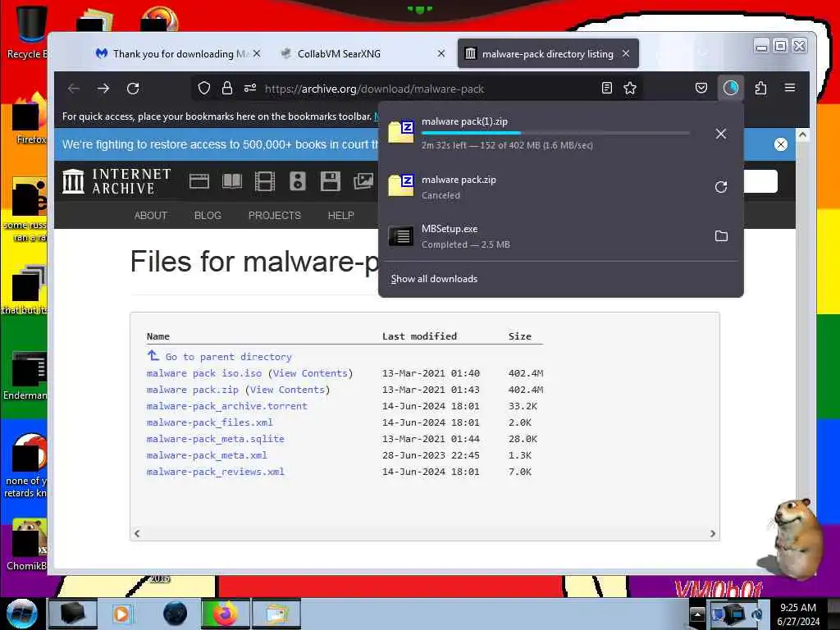Reload the archive.org page

(133, 89)
